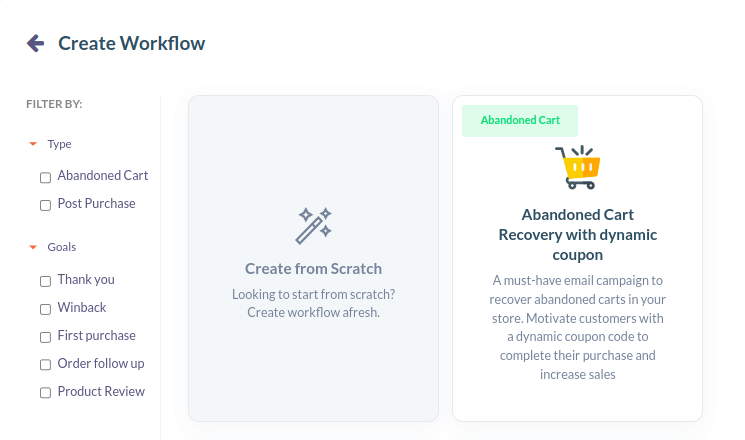
Task: Enable the Product Review checkbox
Action: pyautogui.click(x=45, y=392)
